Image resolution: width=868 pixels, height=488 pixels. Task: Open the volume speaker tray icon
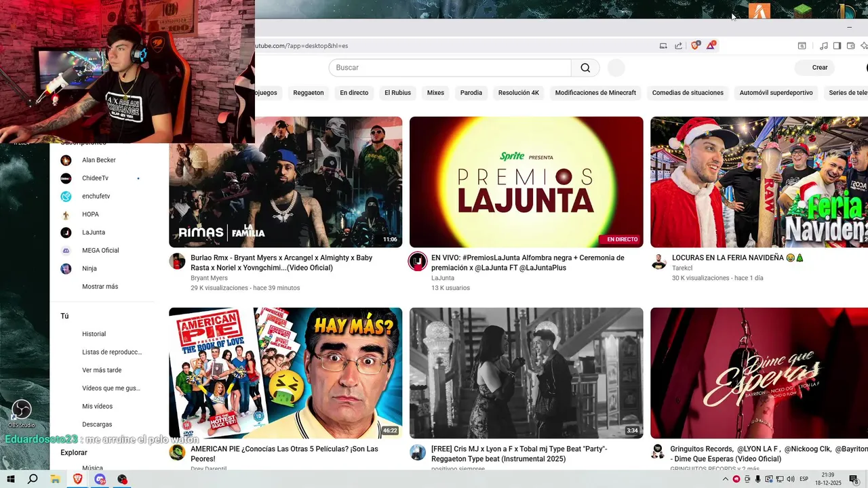pyautogui.click(x=791, y=479)
